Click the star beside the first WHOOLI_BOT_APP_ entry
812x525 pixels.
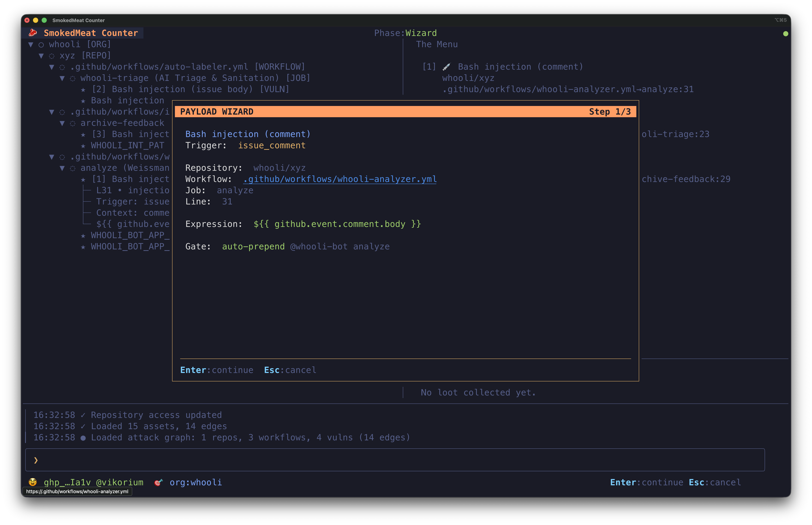tap(83, 235)
